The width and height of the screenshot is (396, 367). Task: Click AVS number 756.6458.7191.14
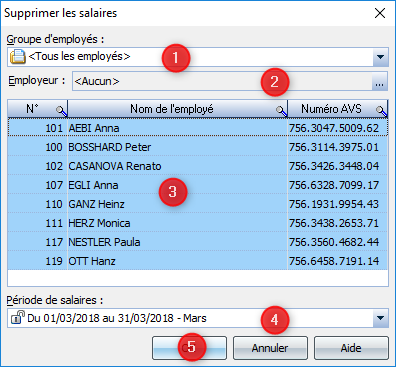click(x=334, y=261)
